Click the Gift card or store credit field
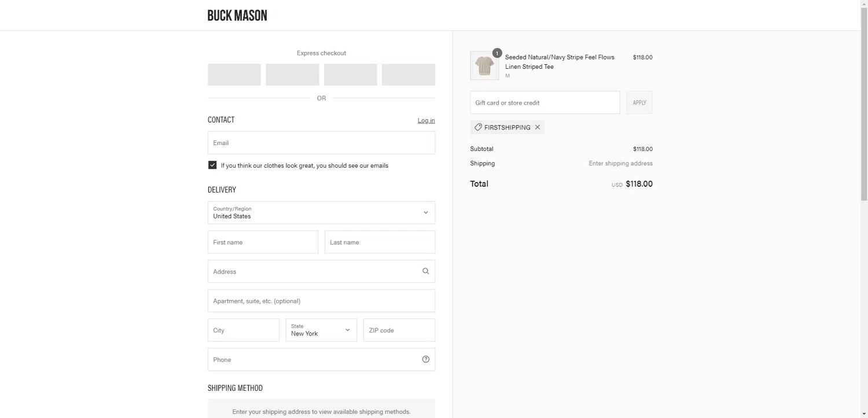Image resolution: width=868 pixels, height=418 pixels. click(545, 102)
